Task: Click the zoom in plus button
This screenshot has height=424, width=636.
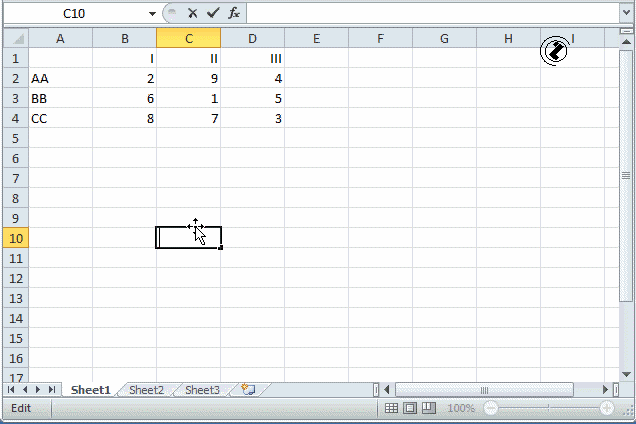Action: pos(607,408)
